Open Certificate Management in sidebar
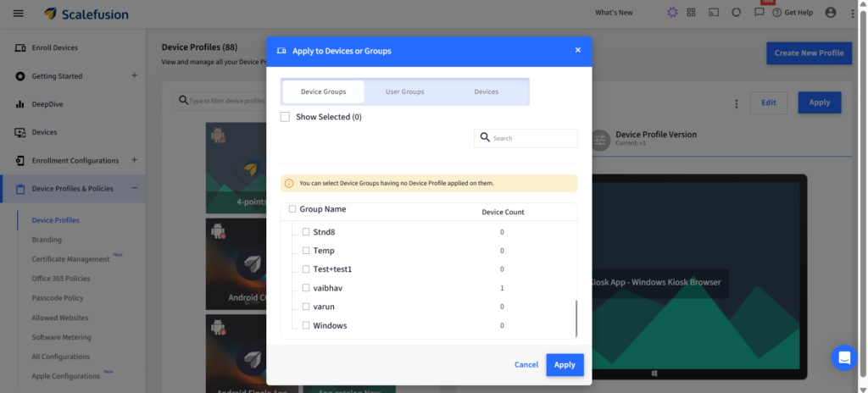Image resolution: width=868 pixels, height=393 pixels. (x=71, y=259)
